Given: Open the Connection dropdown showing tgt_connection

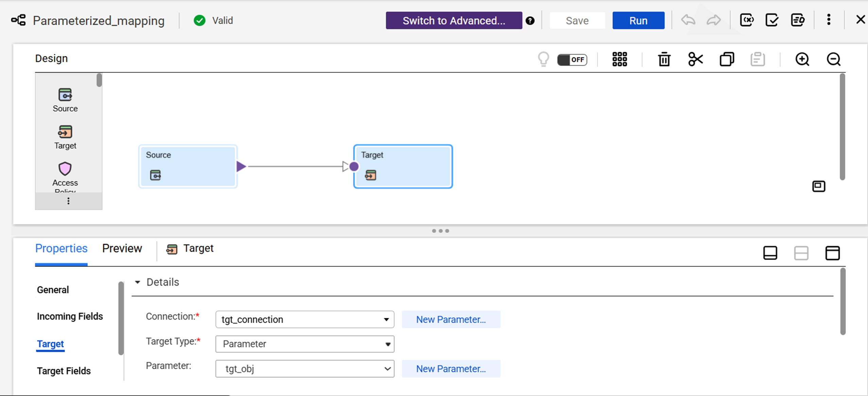Looking at the screenshot, I should [x=305, y=319].
